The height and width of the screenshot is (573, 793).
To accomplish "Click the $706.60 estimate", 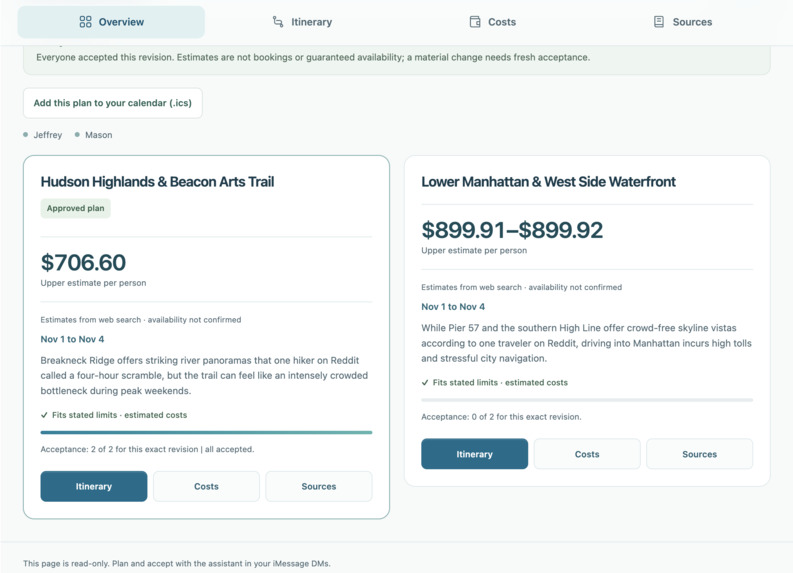I will click(83, 262).
